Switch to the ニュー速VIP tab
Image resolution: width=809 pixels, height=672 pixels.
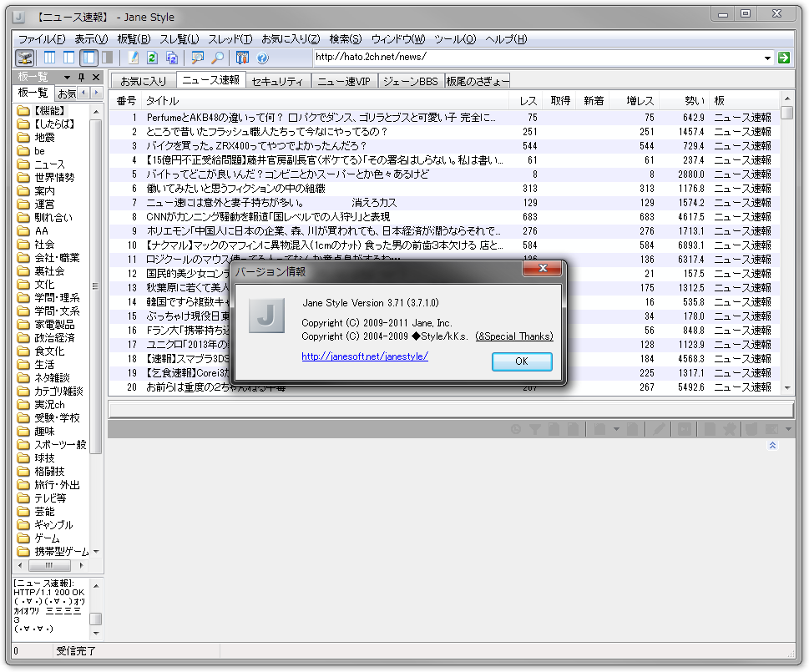[344, 82]
